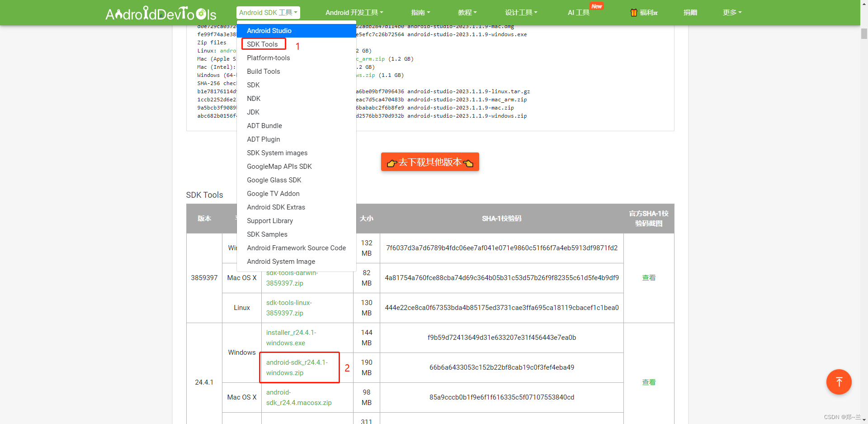Click the SHA-1校验码 column header

click(501, 219)
